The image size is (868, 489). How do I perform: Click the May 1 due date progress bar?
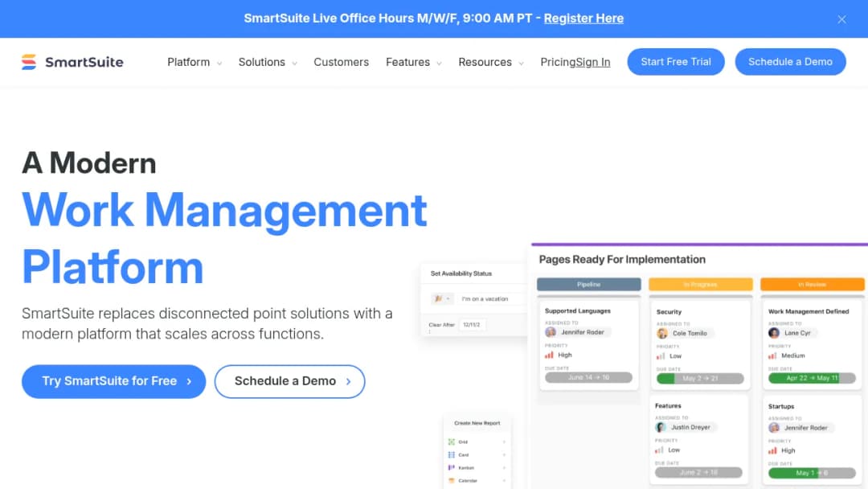(812, 473)
